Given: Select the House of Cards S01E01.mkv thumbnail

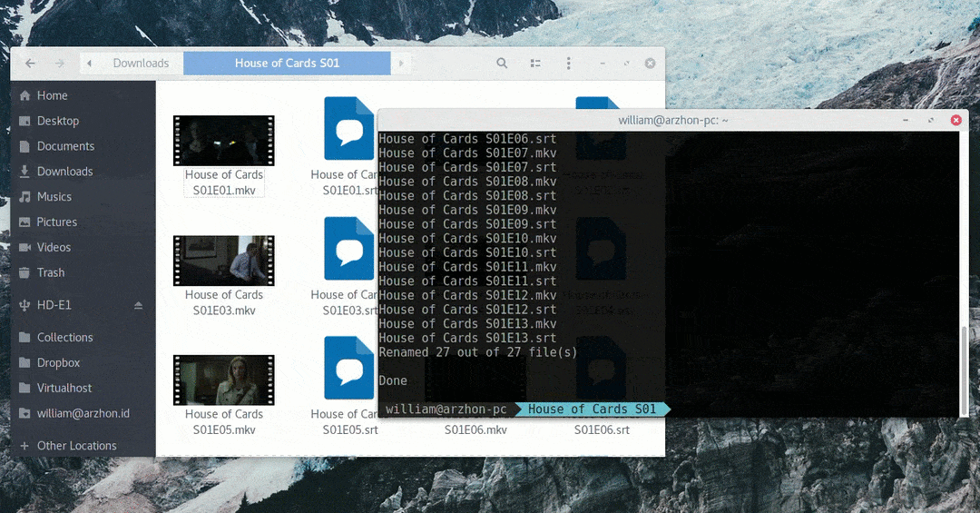Looking at the screenshot, I should pyautogui.click(x=224, y=140).
